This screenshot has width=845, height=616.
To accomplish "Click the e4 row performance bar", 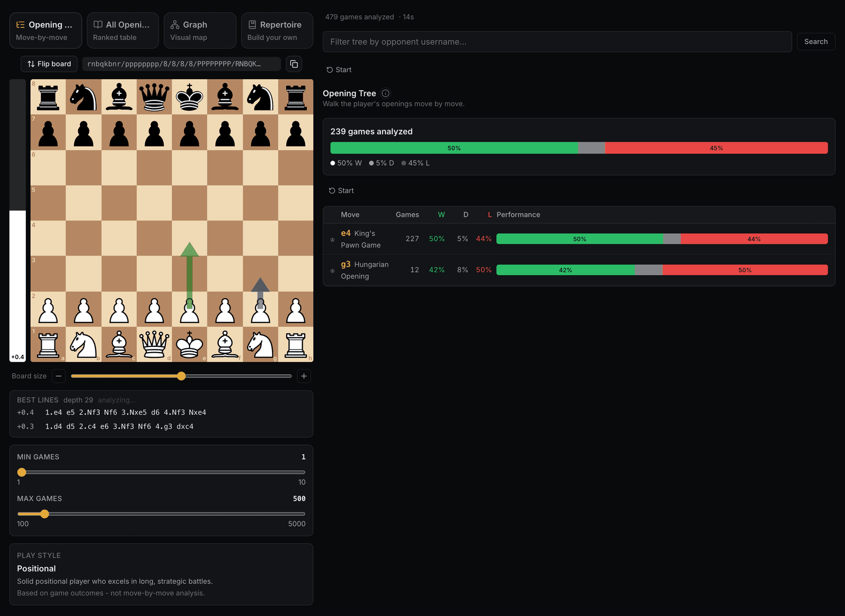I will point(662,239).
